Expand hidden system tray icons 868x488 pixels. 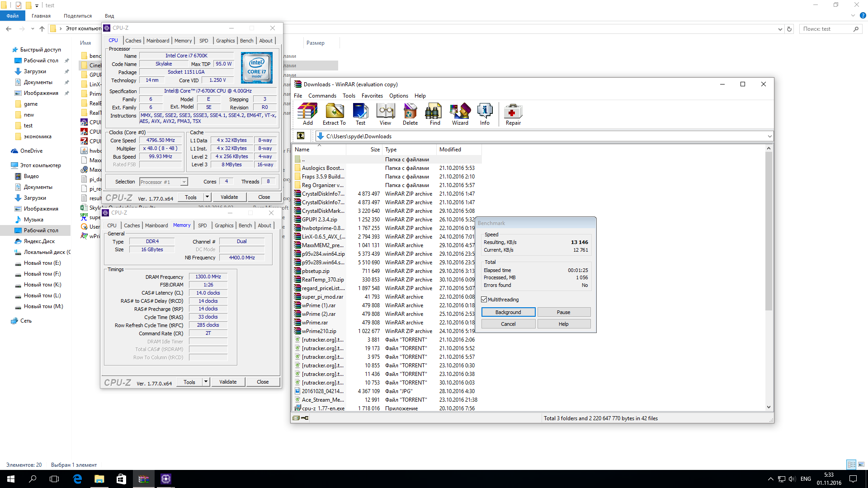(770, 479)
